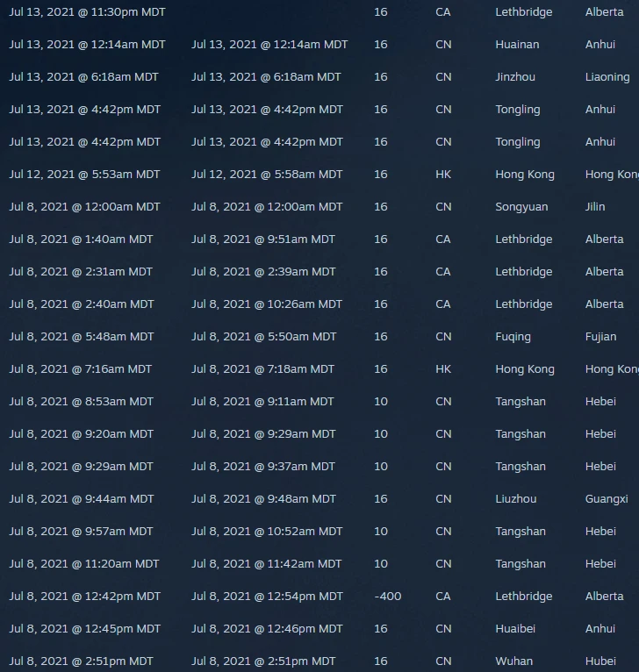The height and width of the screenshot is (672, 639).
Task: Click 'Jul 8, 2021 @ 7:16am MDT' timestamp
Action: (80, 369)
